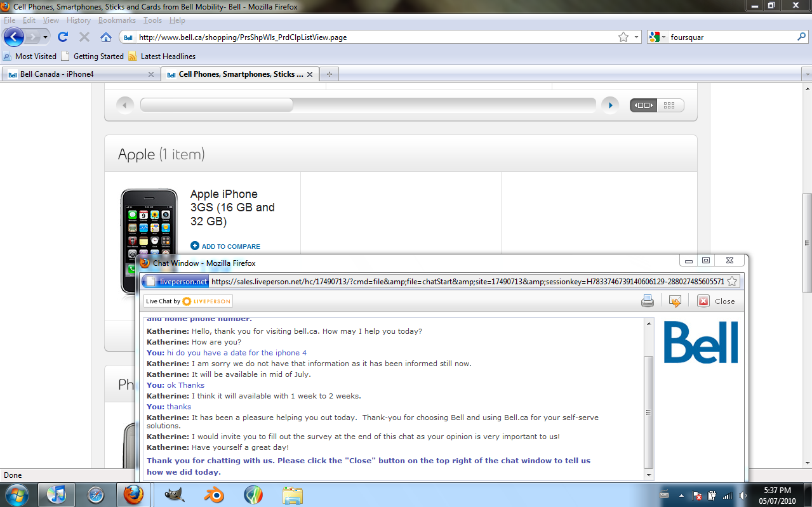
Task: Open the Edit menu
Action: 29,20
